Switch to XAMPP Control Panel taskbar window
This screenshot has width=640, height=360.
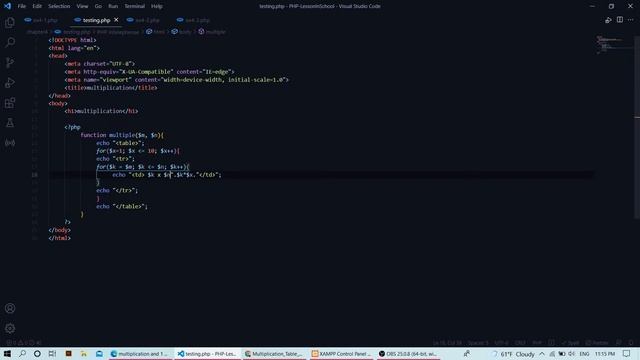(341, 354)
